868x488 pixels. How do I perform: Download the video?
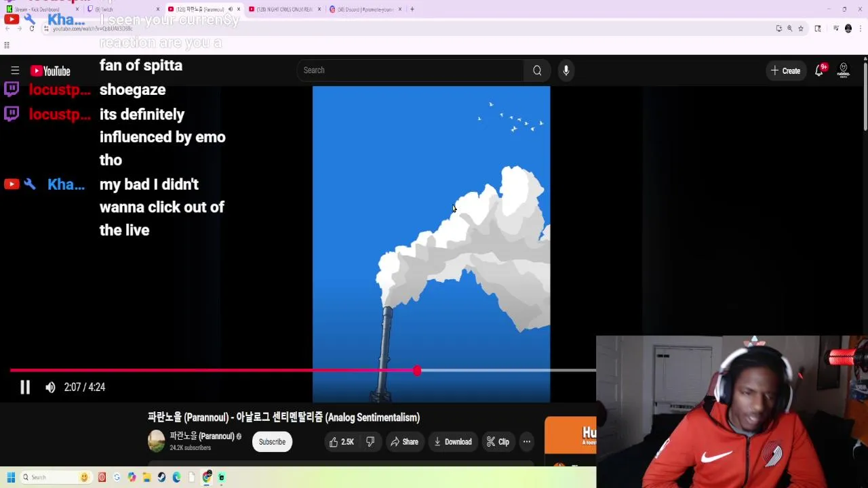(452, 442)
